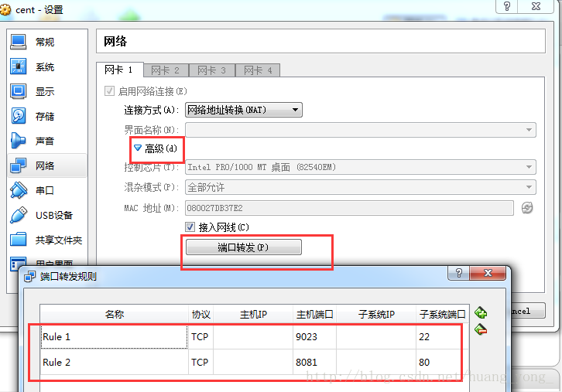Switch to the 网卡 3 tab
The height and width of the screenshot is (392, 562).
point(212,70)
